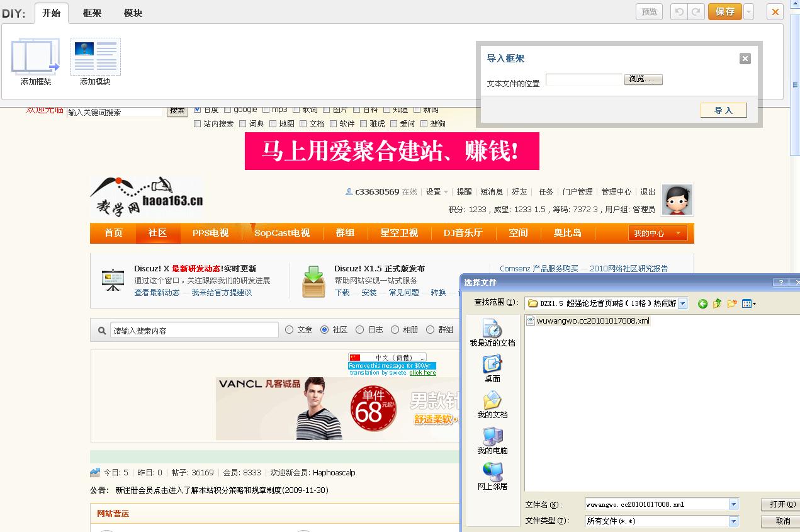Switch to the 开始 tab
Screen dimensions: 800x532
tap(52, 13)
